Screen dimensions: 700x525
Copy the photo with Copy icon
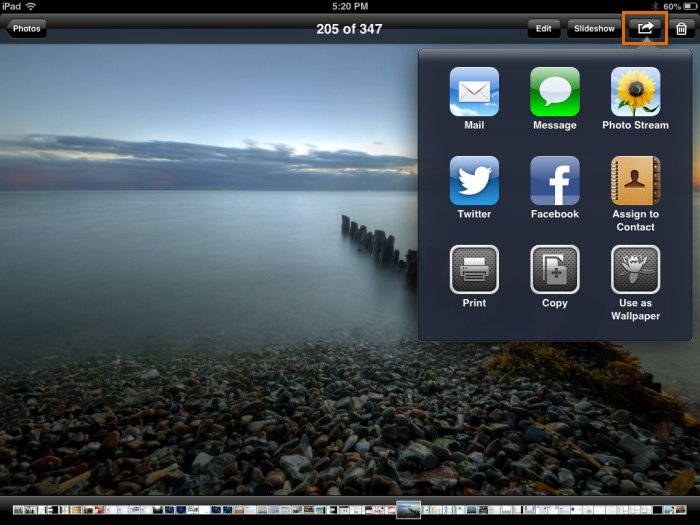click(x=554, y=269)
